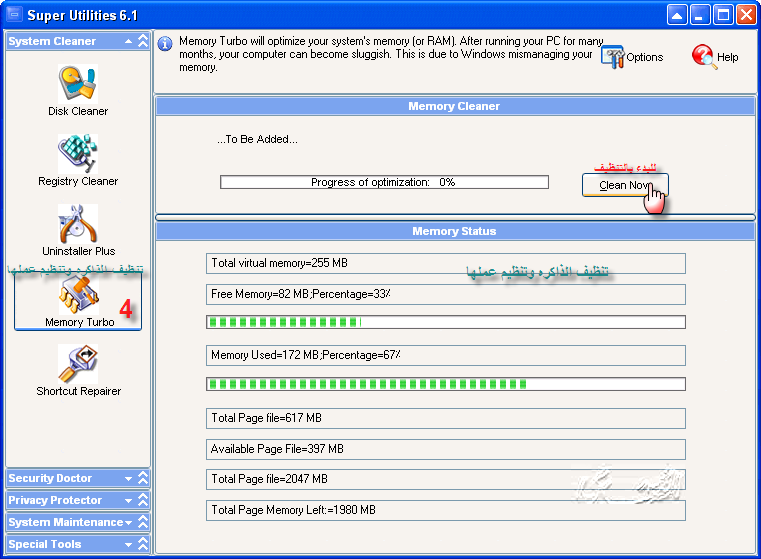The image size is (761, 559).
Task: Click System Cleaner small triangle arrow
Action: pos(128,41)
